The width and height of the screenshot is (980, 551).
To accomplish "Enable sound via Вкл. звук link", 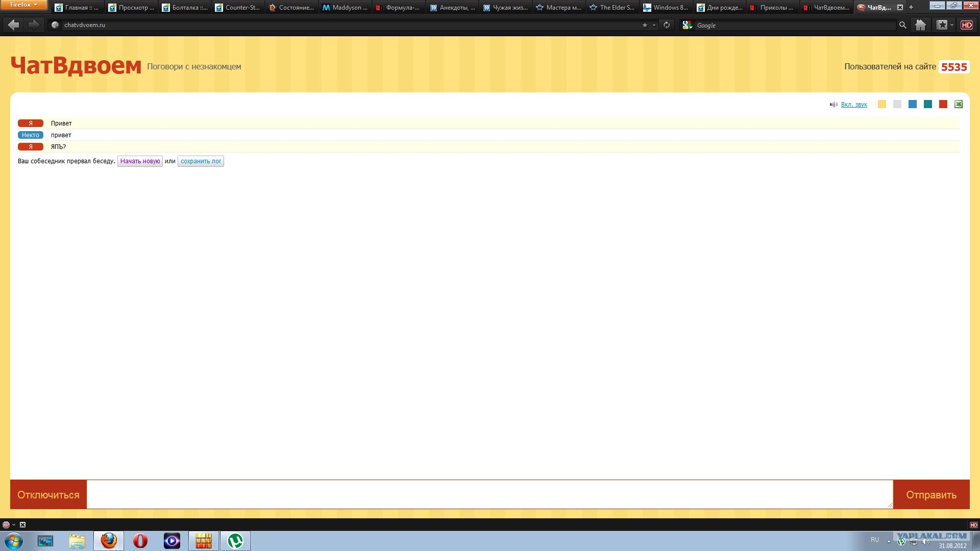I will pyautogui.click(x=854, y=105).
